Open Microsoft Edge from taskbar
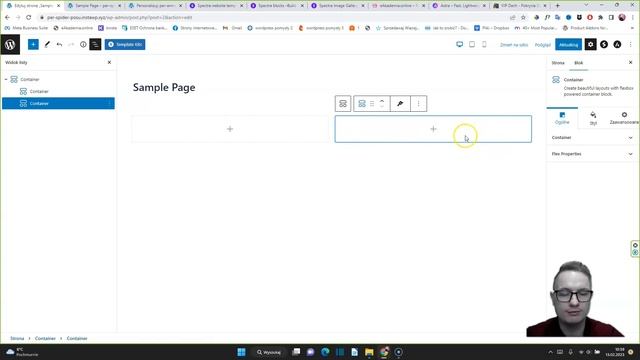 pyautogui.click(x=325, y=352)
